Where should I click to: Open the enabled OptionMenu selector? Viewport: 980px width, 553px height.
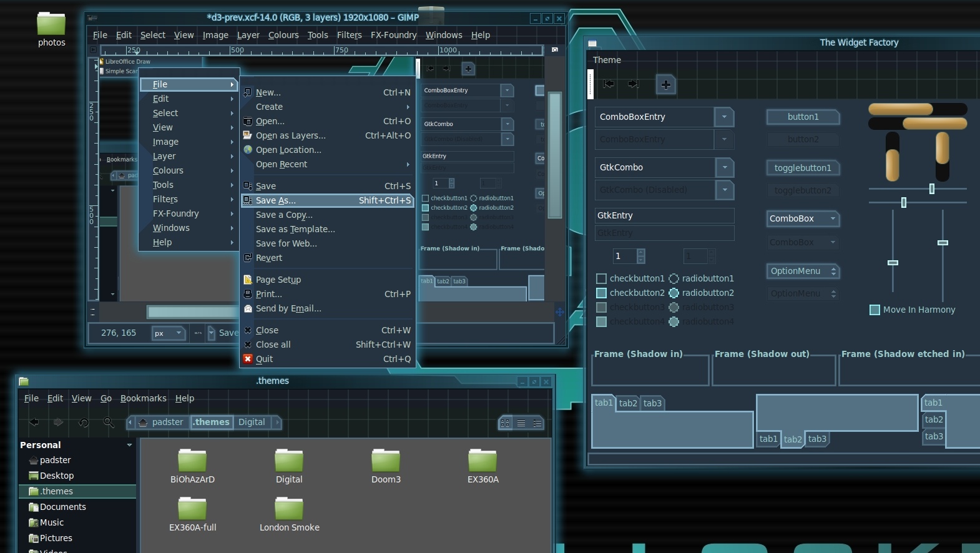[x=803, y=271]
